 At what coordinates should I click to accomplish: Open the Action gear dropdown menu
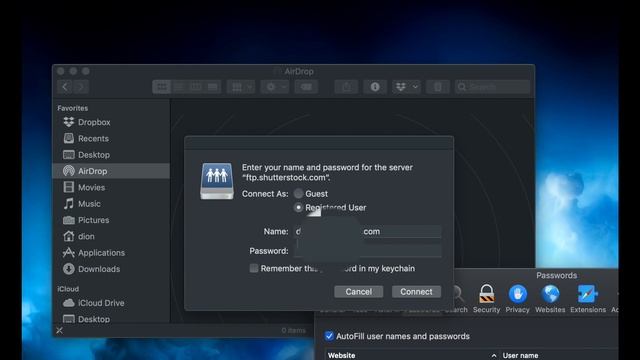click(275, 87)
